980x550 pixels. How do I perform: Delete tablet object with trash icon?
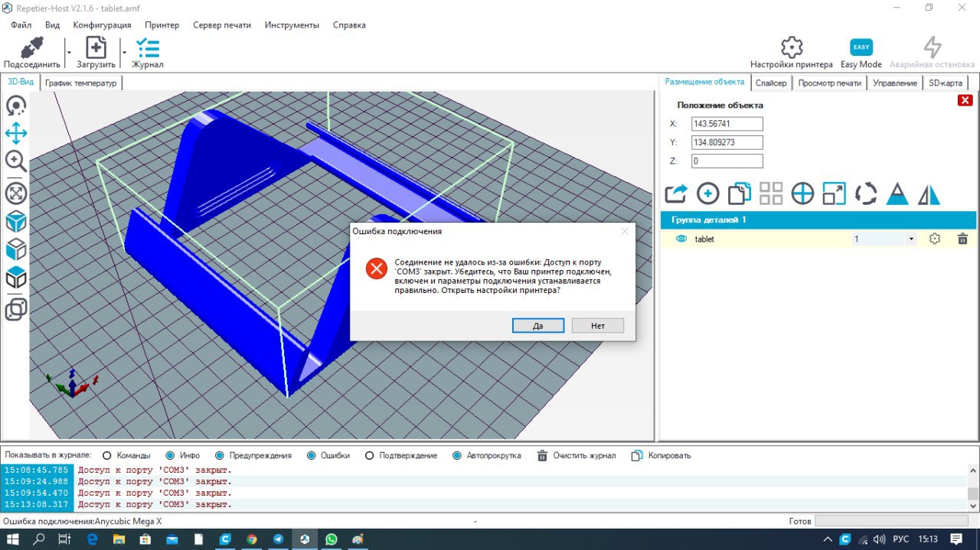pyautogui.click(x=962, y=239)
